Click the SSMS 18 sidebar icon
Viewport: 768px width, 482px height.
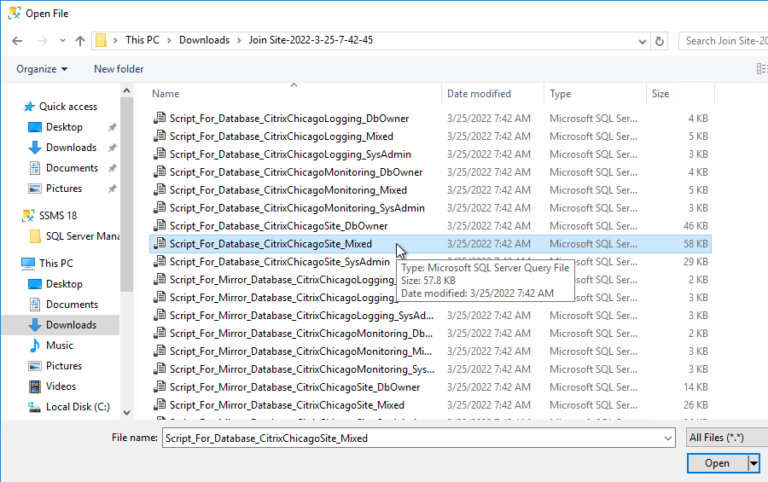tap(29, 215)
